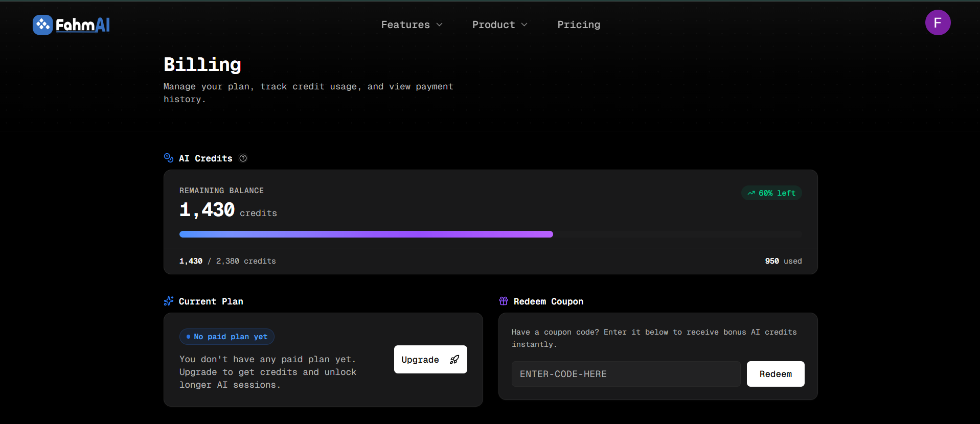Open the AI Credits help icon
Screen dimensions: 980x424
tap(243, 158)
